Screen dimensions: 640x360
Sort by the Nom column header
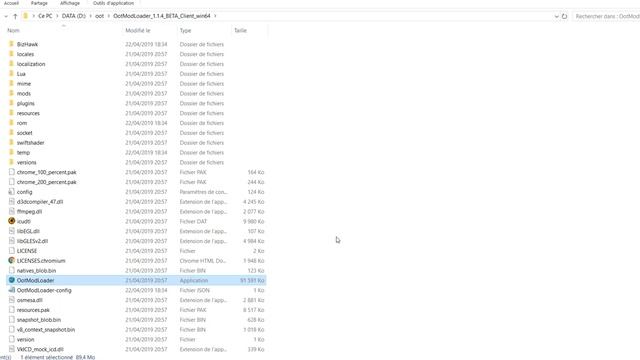(x=13, y=31)
